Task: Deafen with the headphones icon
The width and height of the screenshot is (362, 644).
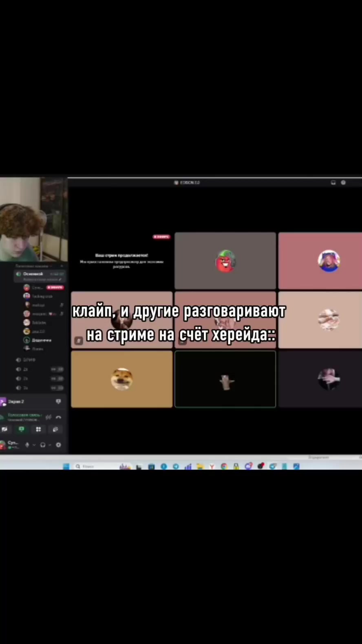Action: pyautogui.click(x=43, y=445)
